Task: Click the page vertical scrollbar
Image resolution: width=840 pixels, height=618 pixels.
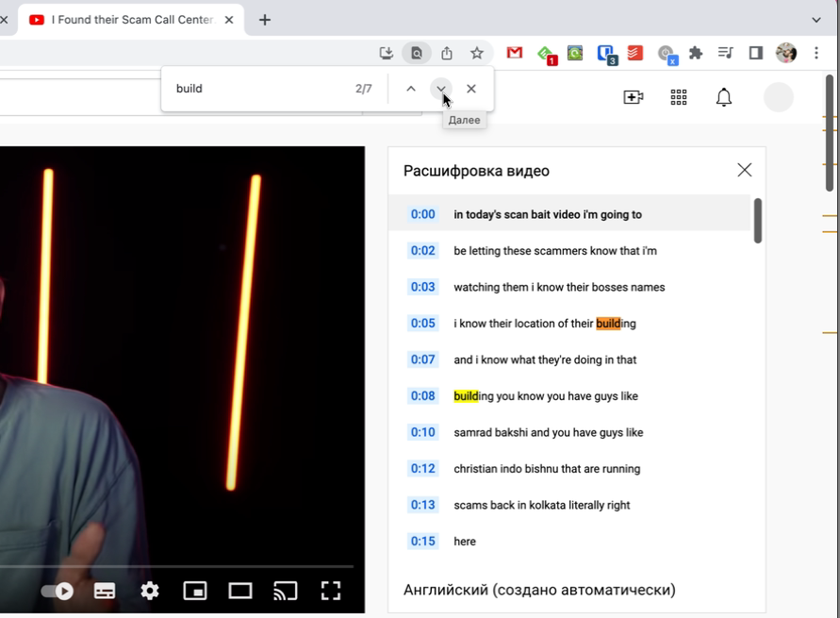Action: [x=830, y=133]
